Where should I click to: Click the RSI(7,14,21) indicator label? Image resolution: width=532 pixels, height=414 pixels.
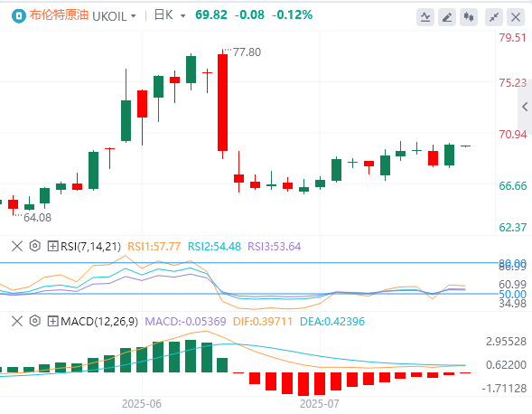[90, 246]
